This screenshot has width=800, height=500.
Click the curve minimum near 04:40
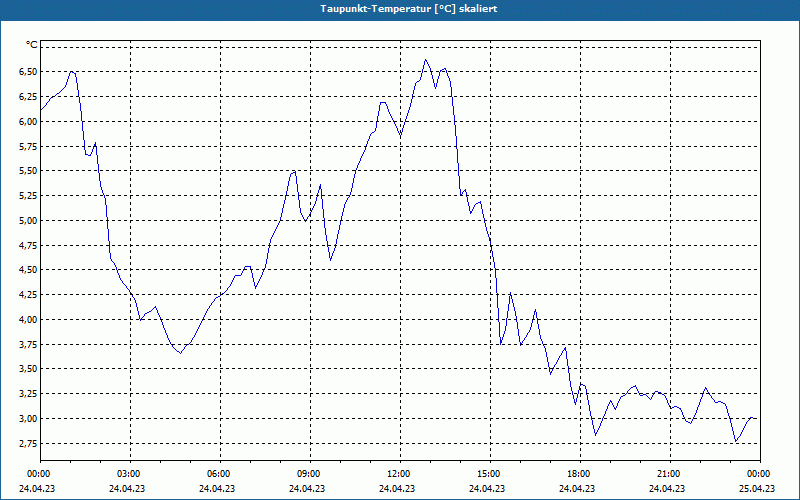(x=180, y=353)
